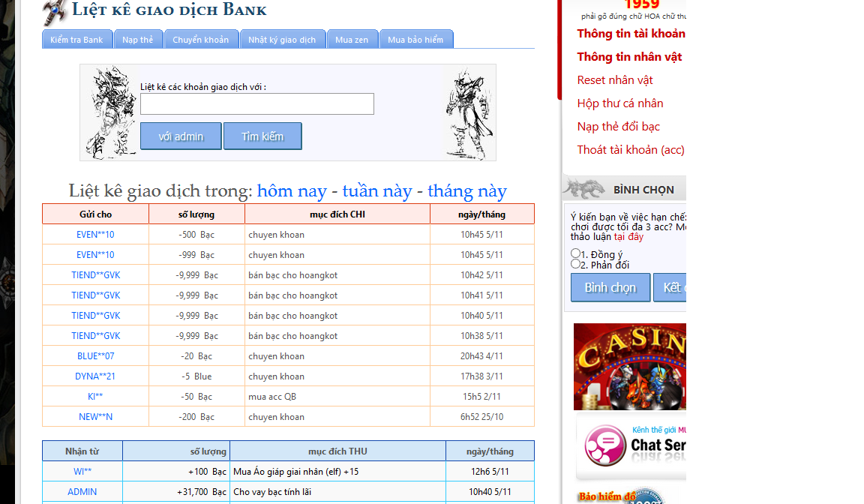Select the '6h52 25/10' date cell
This screenshot has height=504, width=864.
pyautogui.click(x=482, y=417)
